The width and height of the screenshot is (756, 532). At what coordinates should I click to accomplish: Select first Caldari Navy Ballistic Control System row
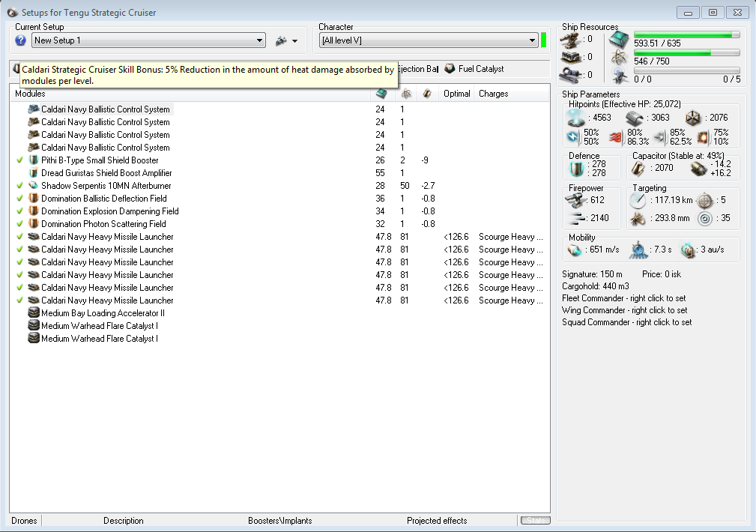279,109
